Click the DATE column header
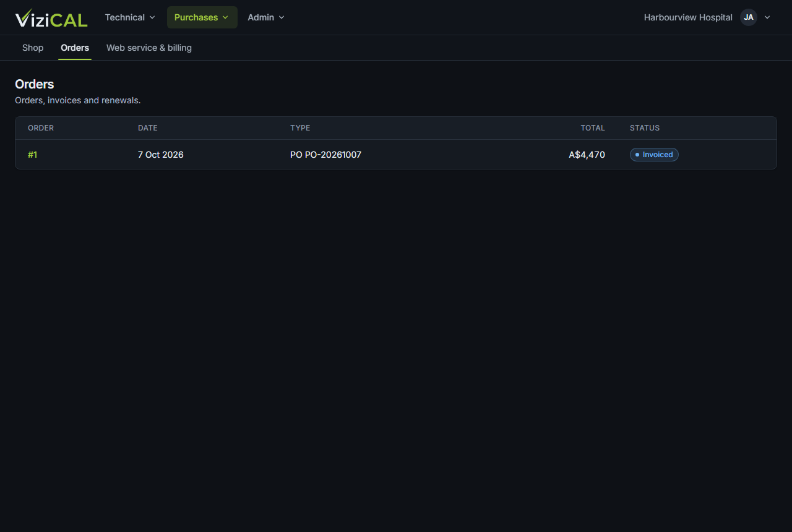This screenshot has height=532, width=792. point(148,128)
